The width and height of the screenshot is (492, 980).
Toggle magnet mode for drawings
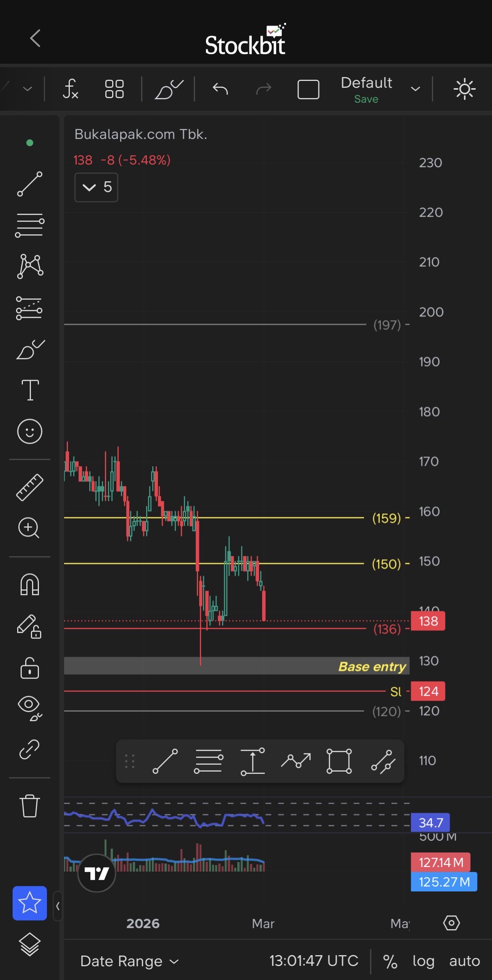pyautogui.click(x=30, y=585)
